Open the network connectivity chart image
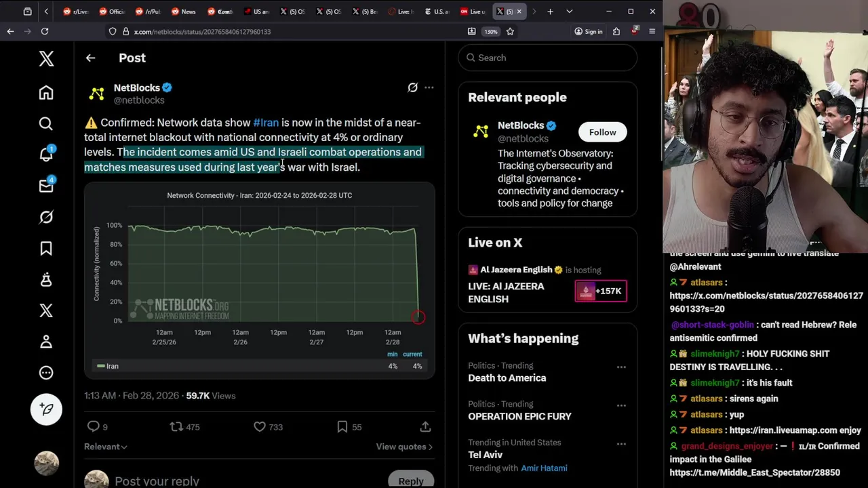This screenshot has height=488, width=868. click(x=260, y=281)
